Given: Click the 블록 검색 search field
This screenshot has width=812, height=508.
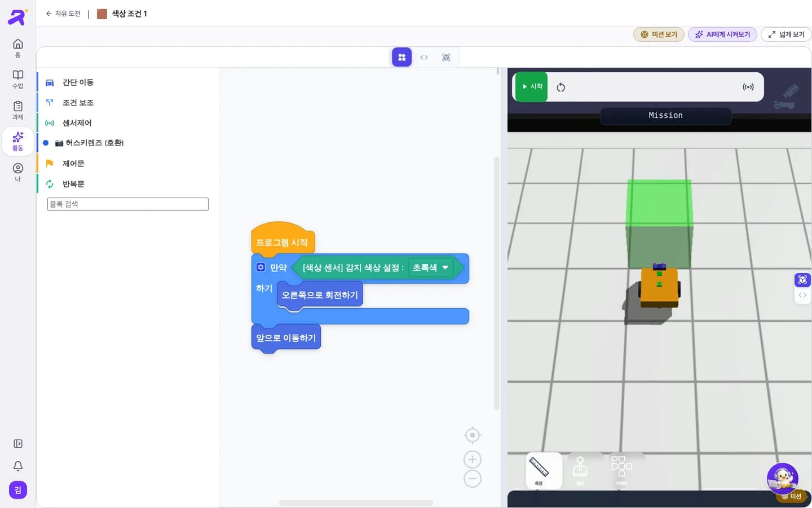Looking at the screenshot, I should point(128,204).
